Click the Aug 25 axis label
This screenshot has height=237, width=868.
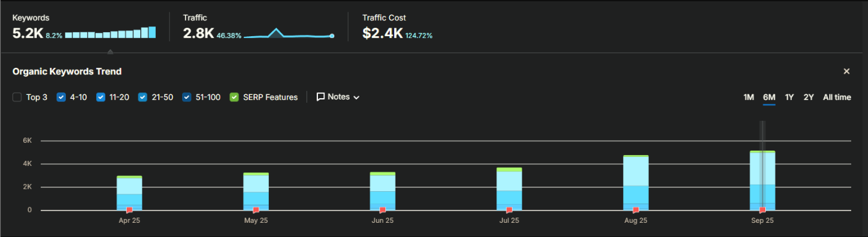(x=636, y=221)
